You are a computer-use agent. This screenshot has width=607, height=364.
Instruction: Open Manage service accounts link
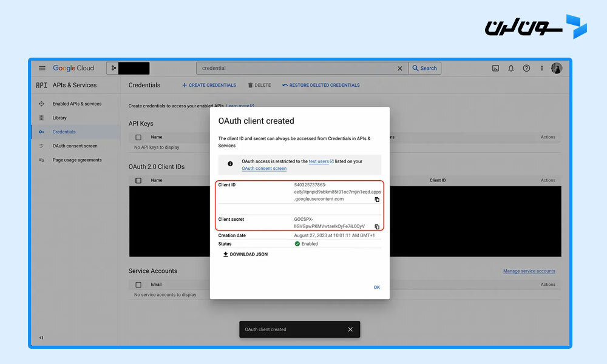coord(529,271)
